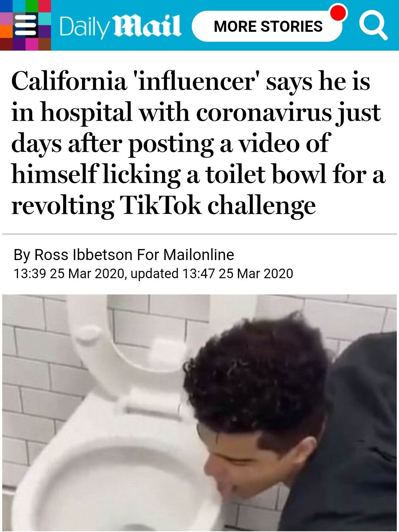Tap the red notification dot
399x532 pixels.
point(337,13)
